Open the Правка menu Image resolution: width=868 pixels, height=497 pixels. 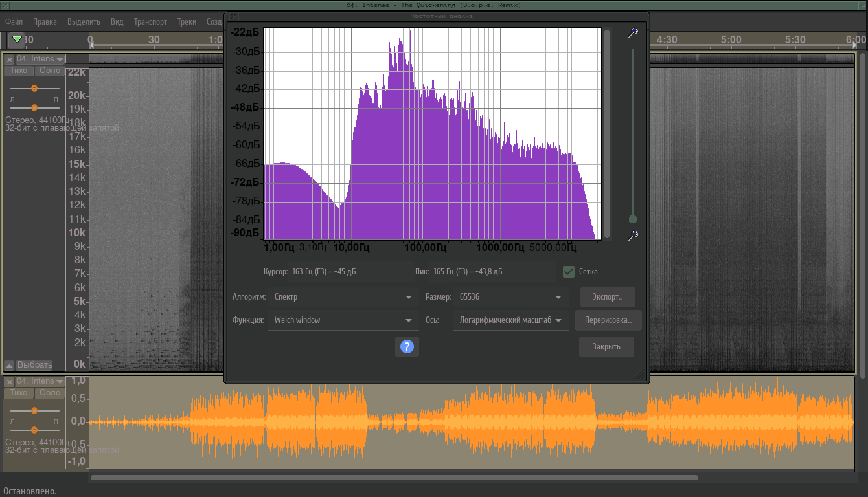coord(45,21)
